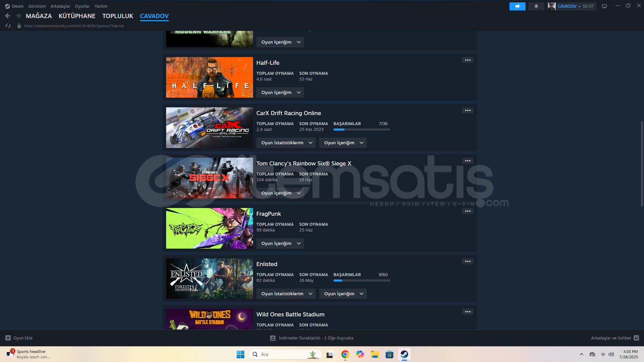Expand Oyun İçeriğim for Enlisted
The height and width of the screenshot is (362, 644).
343,294
